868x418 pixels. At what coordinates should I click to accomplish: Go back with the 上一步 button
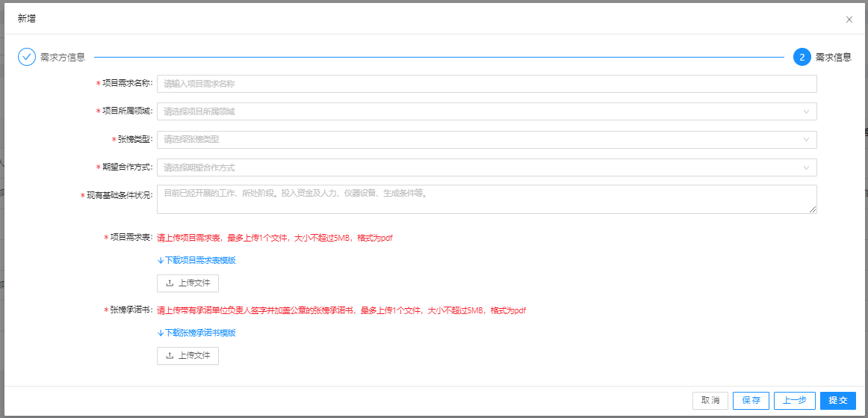tap(794, 400)
